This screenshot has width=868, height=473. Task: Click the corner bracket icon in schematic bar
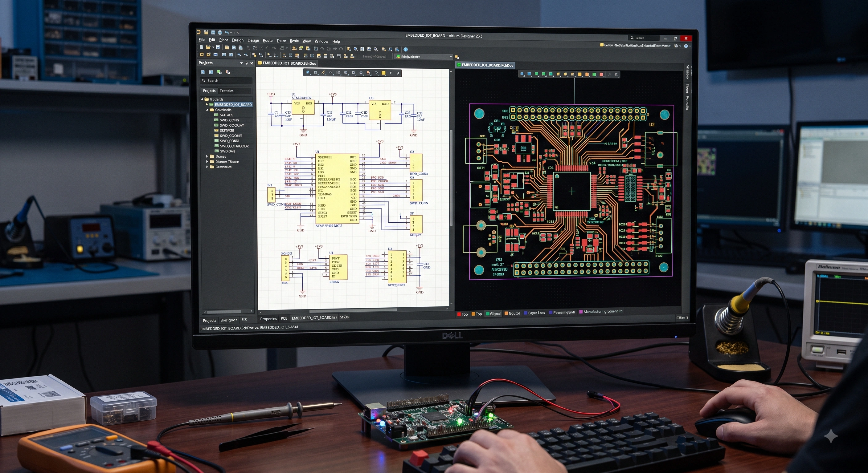tap(391, 73)
